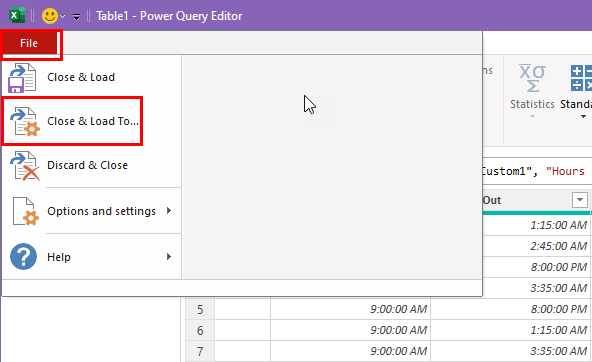Viewport: 592px width, 362px height.
Task: Click the Options and settings page icon
Action: [25, 211]
